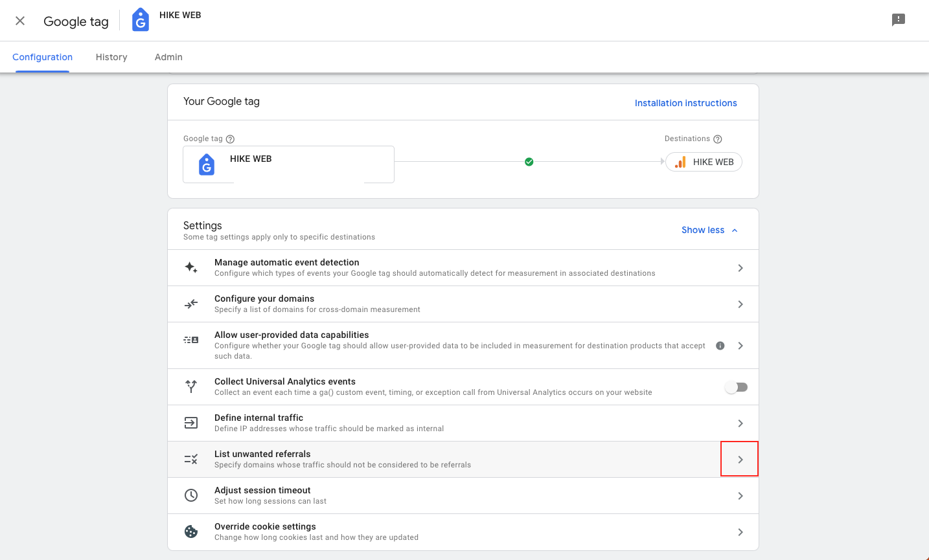Viewport: 929px width, 560px height.
Task: Expand automatic event detection chevron
Action: click(740, 268)
